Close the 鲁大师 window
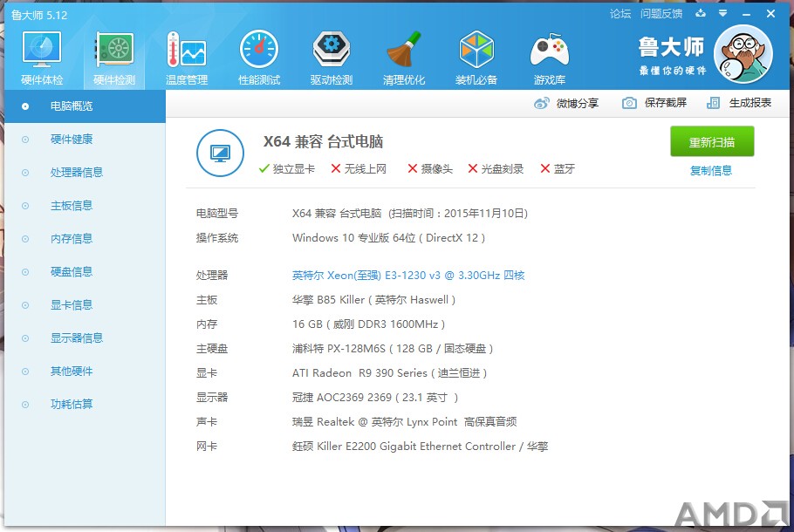The image size is (794, 532). coord(770,14)
